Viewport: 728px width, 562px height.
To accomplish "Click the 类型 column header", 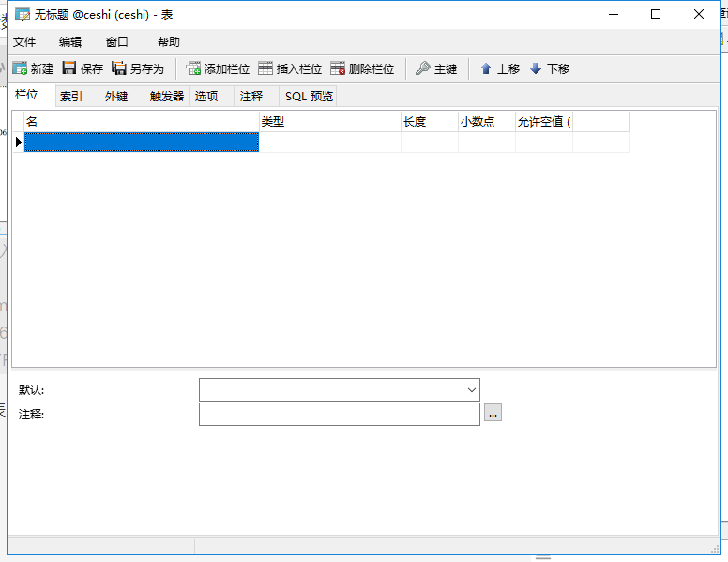I will pyautogui.click(x=330, y=122).
